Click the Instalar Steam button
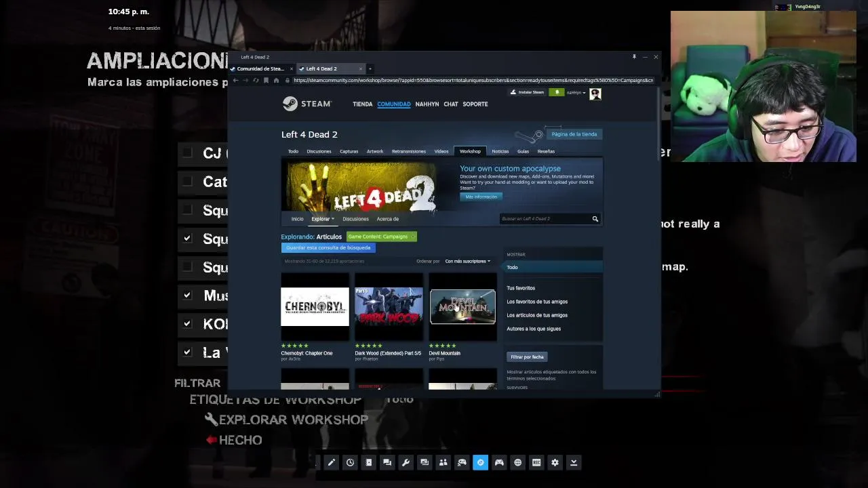 pos(528,92)
